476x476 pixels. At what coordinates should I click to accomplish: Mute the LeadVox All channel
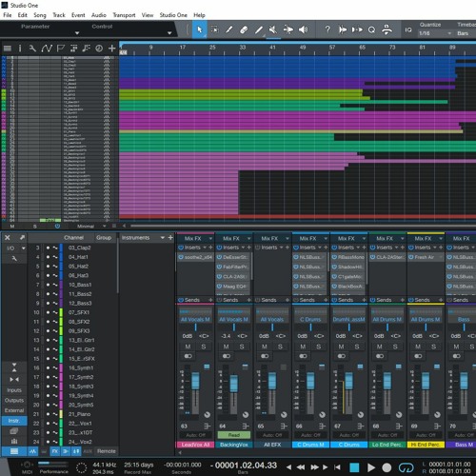[188, 347]
